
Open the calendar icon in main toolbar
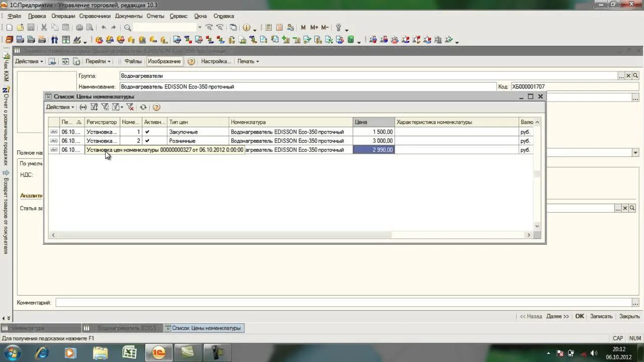(x=279, y=28)
